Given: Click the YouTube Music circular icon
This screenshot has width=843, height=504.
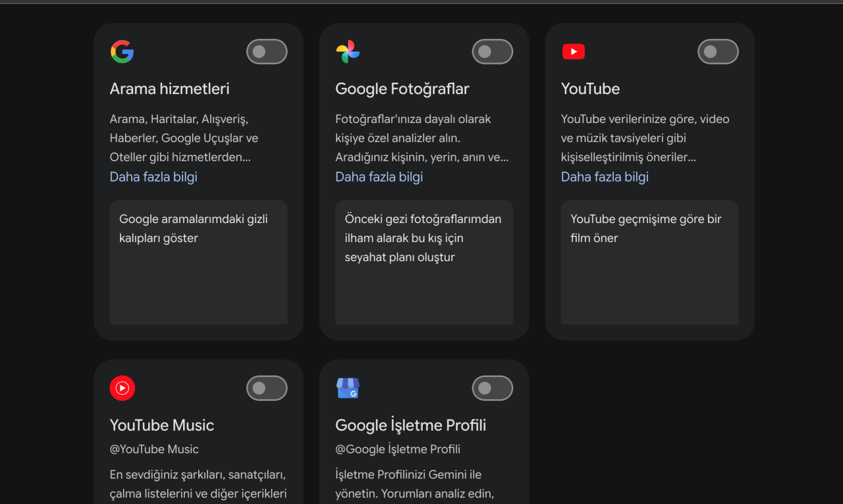Looking at the screenshot, I should tap(122, 388).
